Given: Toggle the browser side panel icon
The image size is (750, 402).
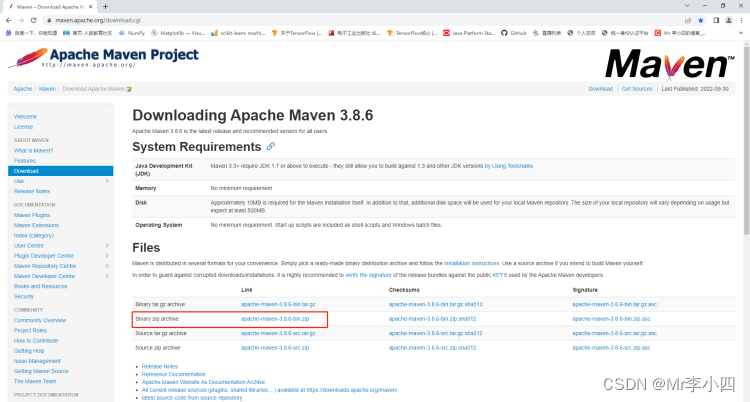Looking at the screenshot, I should [x=716, y=20].
